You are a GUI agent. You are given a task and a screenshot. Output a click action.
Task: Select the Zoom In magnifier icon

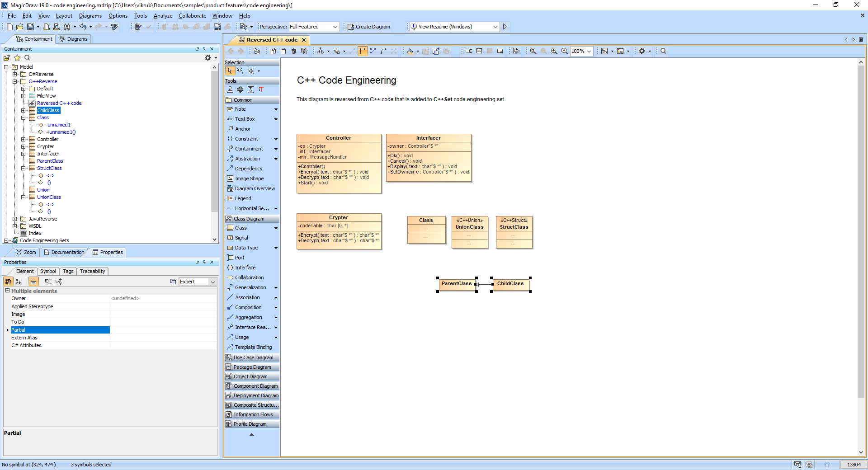554,52
